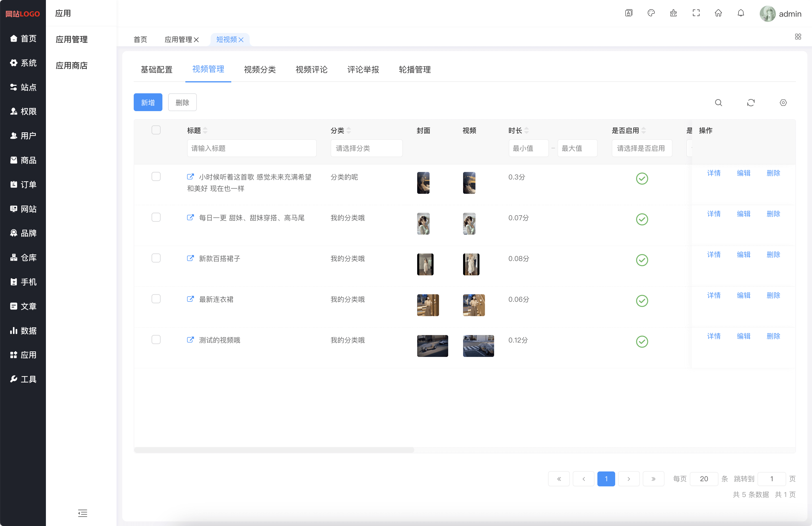
Task: Open the column settings gear icon
Action: (x=783, y=103)
